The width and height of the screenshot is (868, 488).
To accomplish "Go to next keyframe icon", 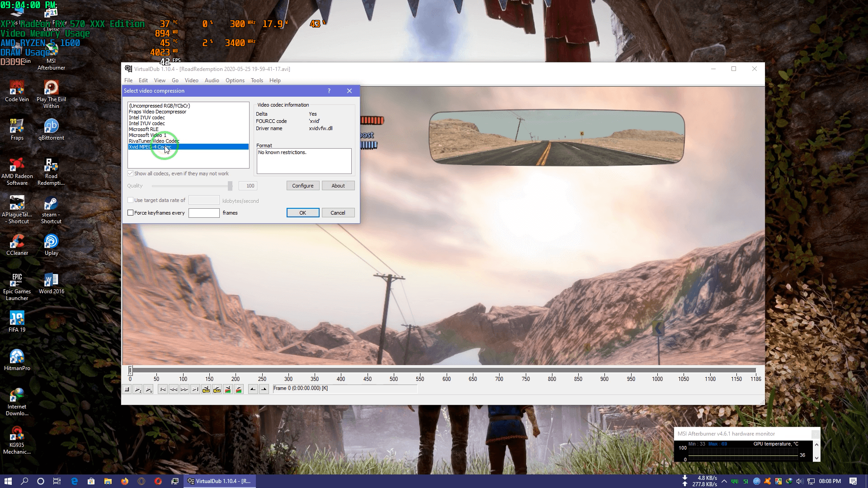I will [x=217, y=389].
